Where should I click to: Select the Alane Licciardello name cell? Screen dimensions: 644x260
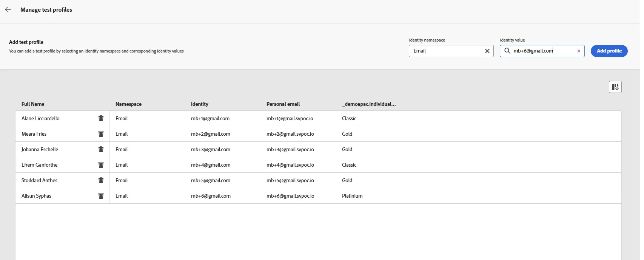pyautogui.click(x=40, y=118)
